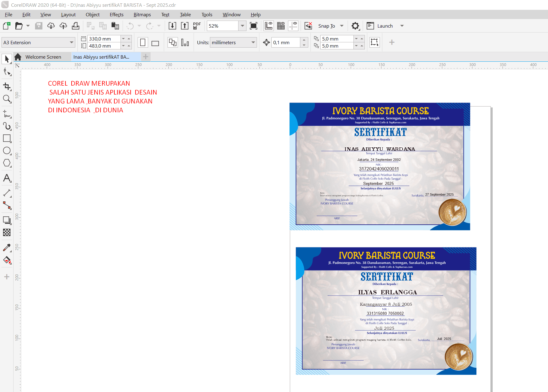Viewport: 548px width, 392px height.
Task: Click the Snap To button
Action: click(326, 26)
